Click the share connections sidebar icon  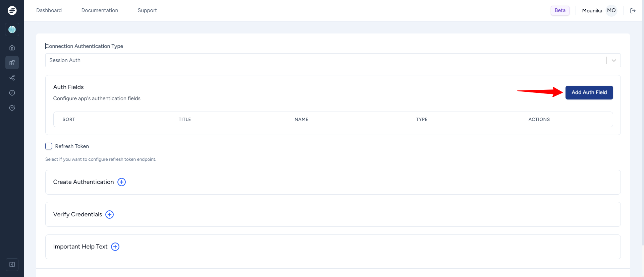pos(12,78)
